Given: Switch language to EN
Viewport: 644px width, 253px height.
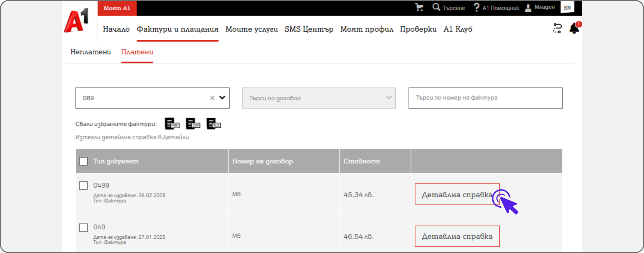Looking at the screenshot, I should tap(567, 8).
